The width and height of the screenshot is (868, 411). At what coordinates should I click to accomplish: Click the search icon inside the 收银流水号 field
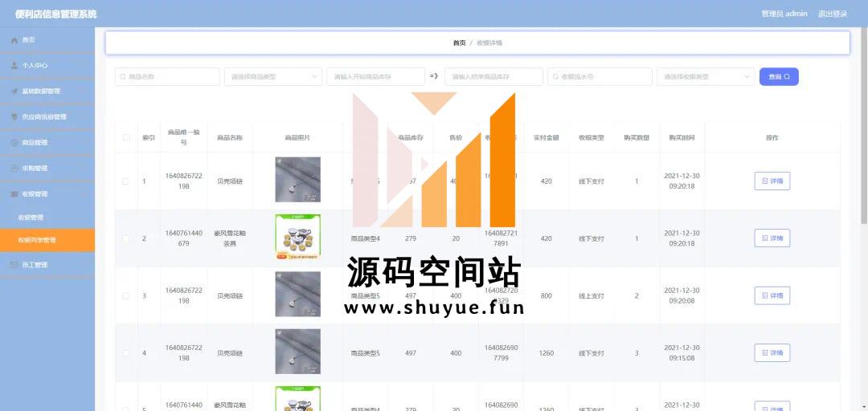click(x=556, y=77)
